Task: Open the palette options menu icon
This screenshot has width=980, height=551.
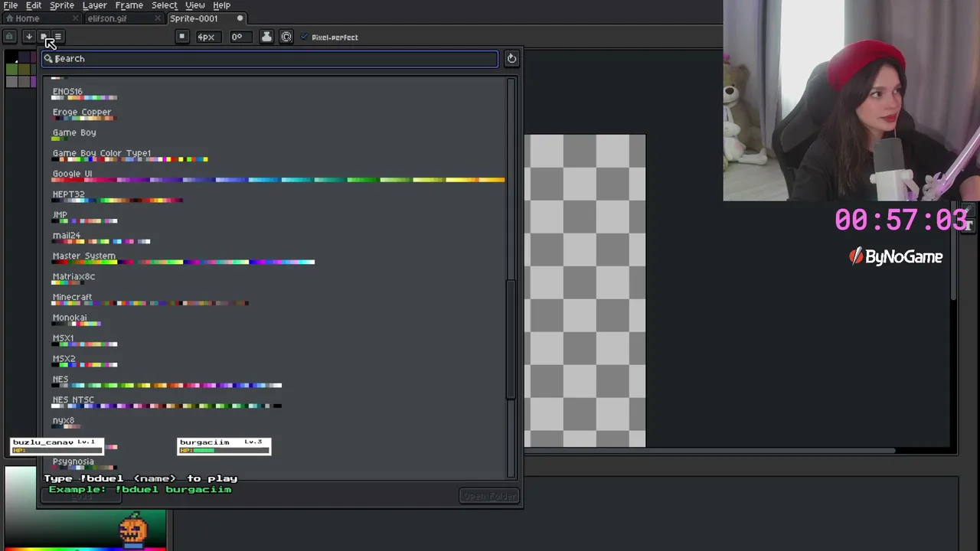Action: pyautogui.click(x=57, y=37)
